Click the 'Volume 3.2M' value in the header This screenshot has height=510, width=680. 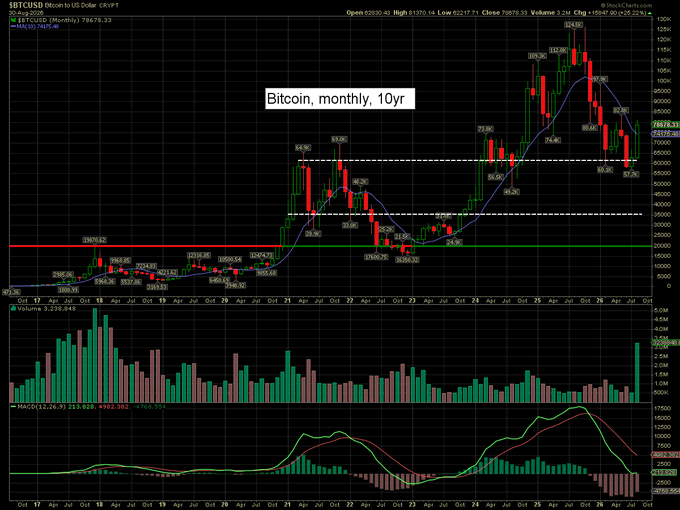[551, 13]
